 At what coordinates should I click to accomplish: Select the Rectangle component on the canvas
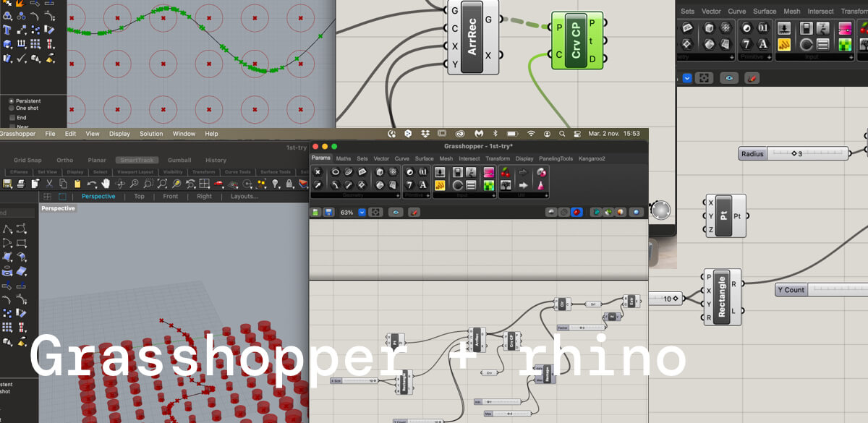[721, 297]
